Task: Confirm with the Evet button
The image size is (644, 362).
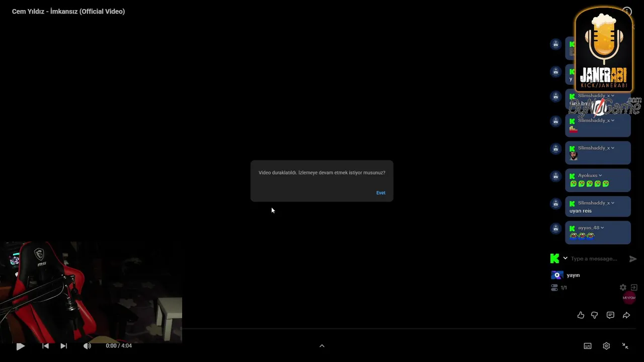Action: pyautogui.click(x=381, y=193)
